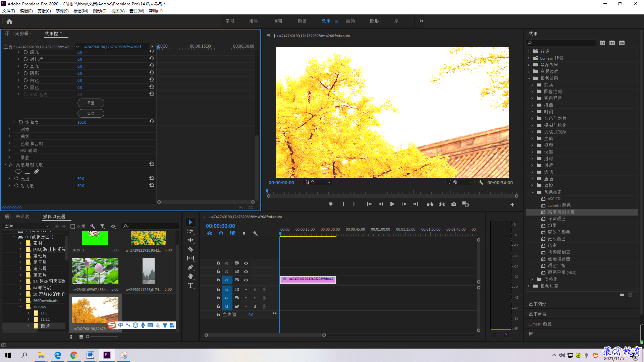Screen dimensions: 644x362
Task: Toggle animation stopwatch for 饱和度
Action: pyautogui.click(x=21, y=122)
